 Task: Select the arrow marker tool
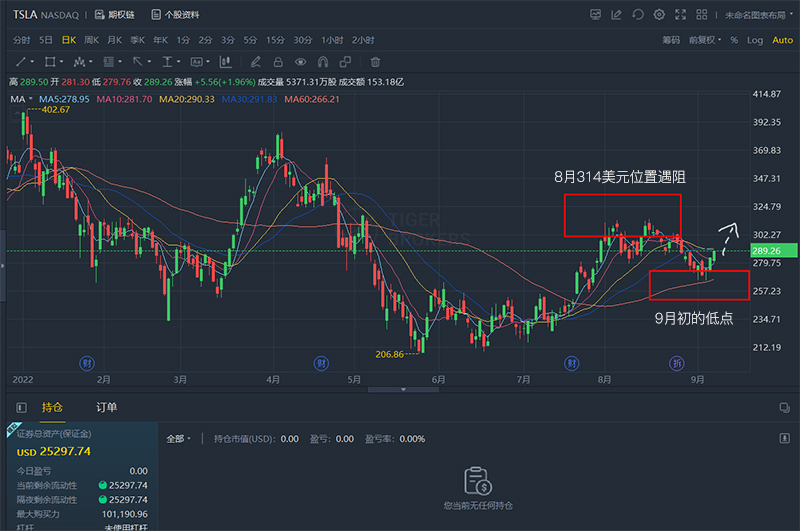pyautogui.click(x=138, y=62)
